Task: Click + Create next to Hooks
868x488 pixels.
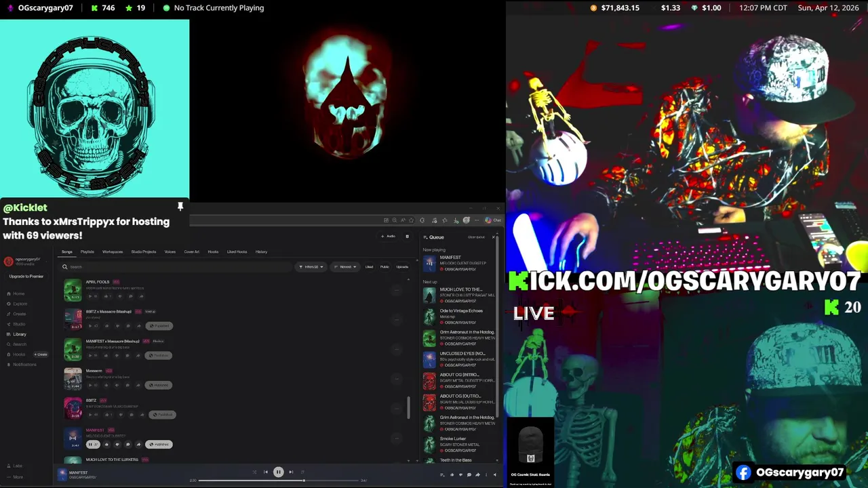Action: (x=41, y=354)
